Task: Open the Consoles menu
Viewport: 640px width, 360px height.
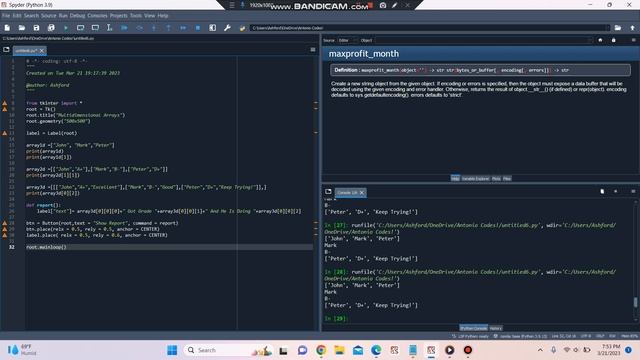Action: point(97,16)
